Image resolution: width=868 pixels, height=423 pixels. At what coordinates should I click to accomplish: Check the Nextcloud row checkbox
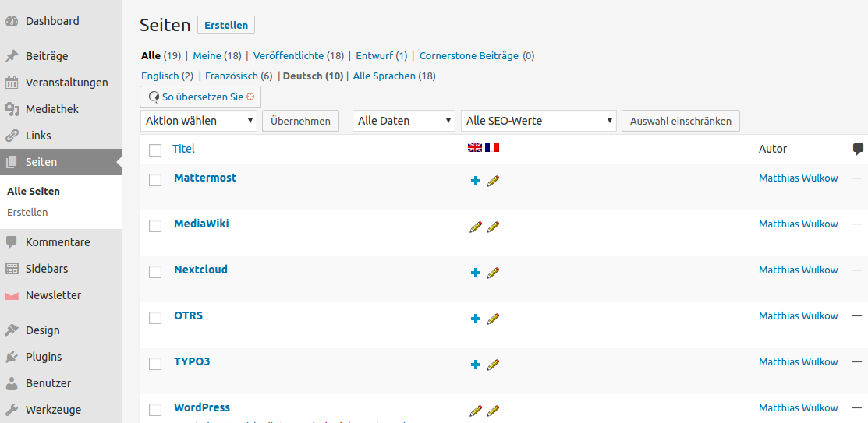[155, 272]
